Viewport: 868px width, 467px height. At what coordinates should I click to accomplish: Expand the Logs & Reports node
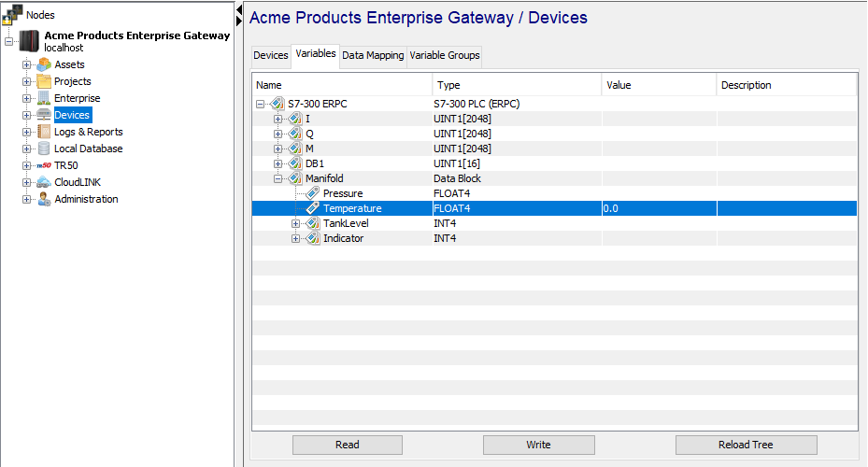pos(26,132)
